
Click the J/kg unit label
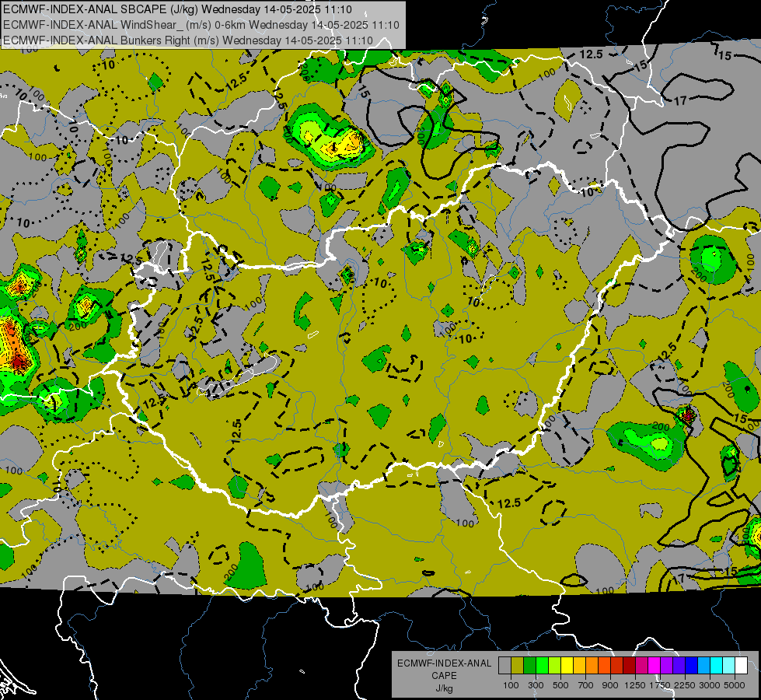444,688
